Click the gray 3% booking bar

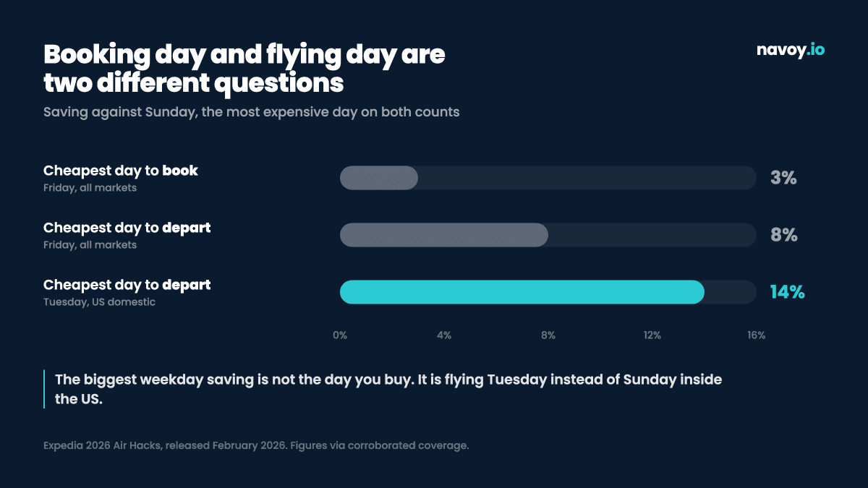point(379,178)
